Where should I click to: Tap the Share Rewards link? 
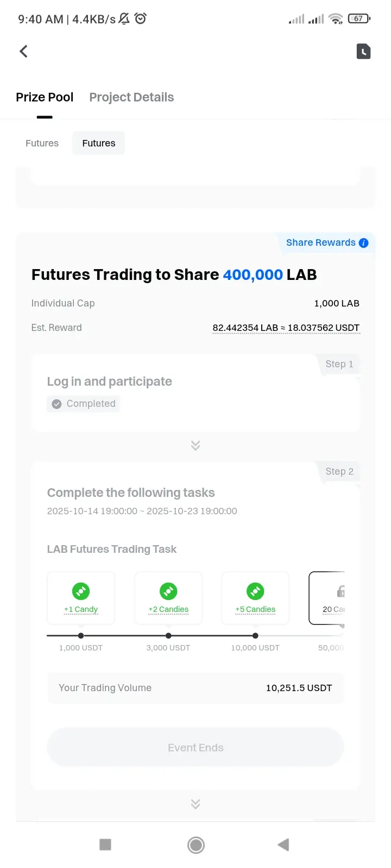pyautogui.click(x=320, y=243)
